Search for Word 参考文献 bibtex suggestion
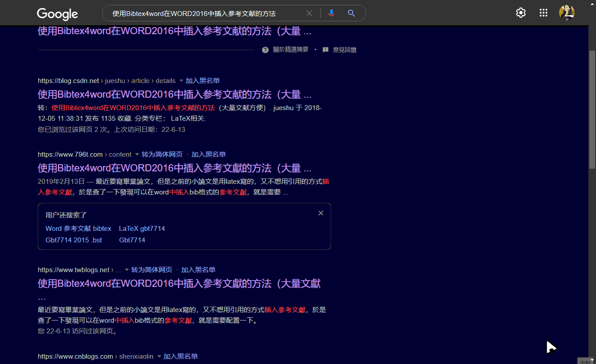596x364 pixels. coord(79,229)
